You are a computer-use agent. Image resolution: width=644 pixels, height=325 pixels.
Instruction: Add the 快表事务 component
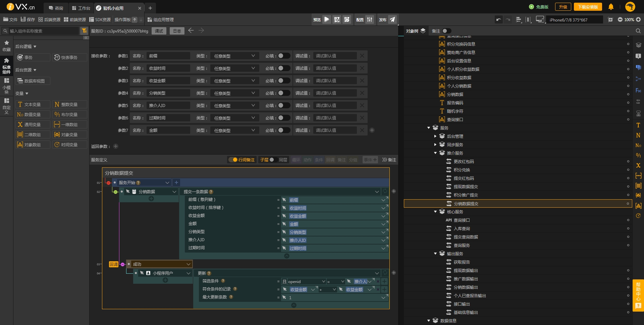pyautogui.click(x=70, y=57)
